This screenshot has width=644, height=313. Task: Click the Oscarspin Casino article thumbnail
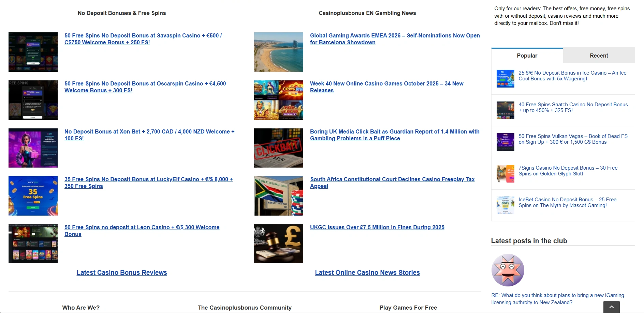pos(33,100)
